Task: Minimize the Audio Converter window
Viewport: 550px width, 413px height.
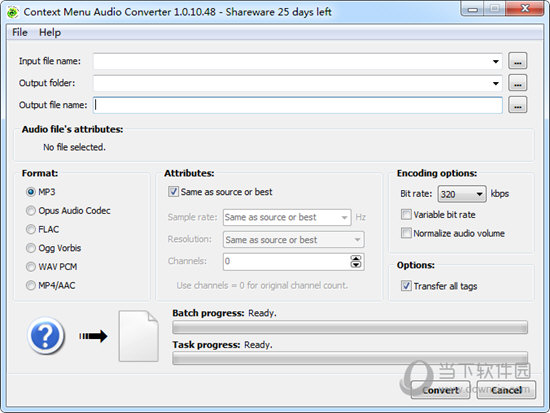Action: coord(472,9)
